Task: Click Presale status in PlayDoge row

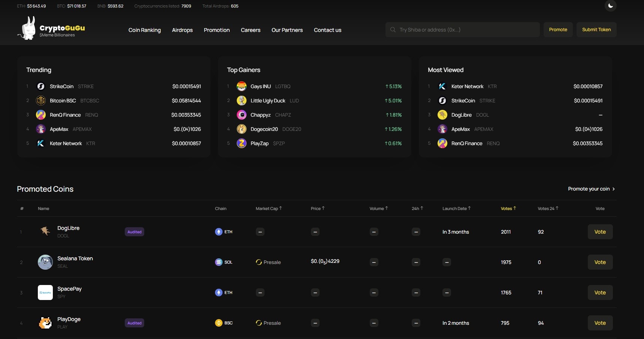Action: [268, 323]
